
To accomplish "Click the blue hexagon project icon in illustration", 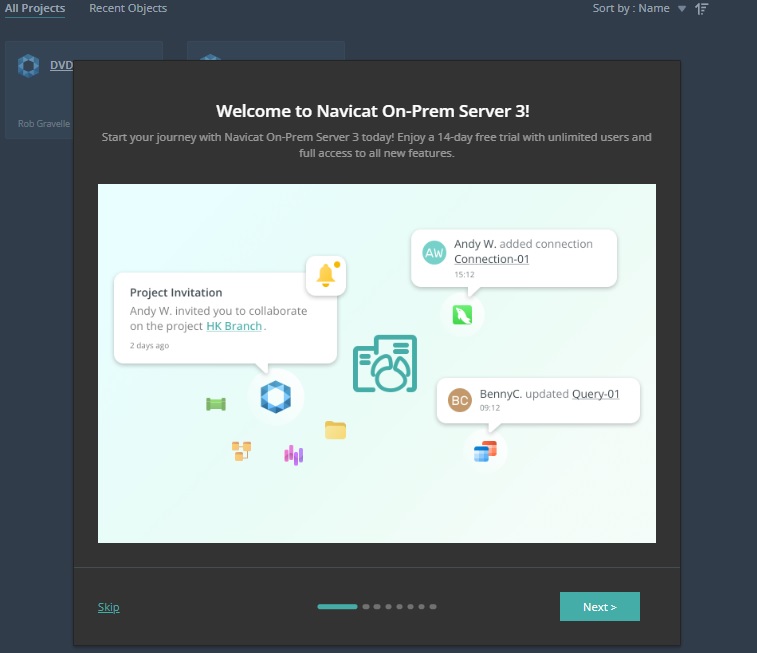I will tap(274, 397).
